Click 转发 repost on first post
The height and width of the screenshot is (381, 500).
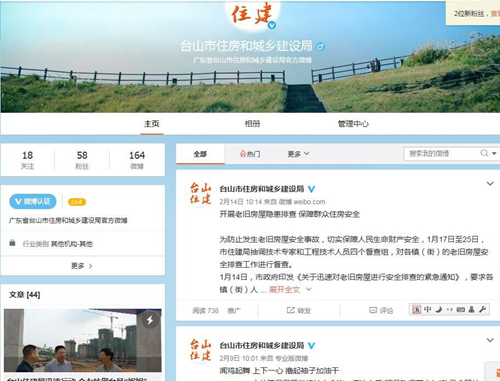299,311
